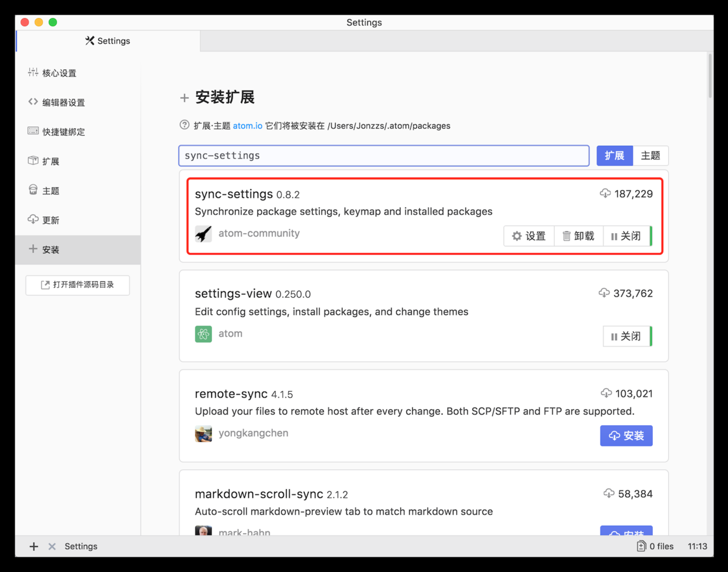Image resolution: width=728 pixels, height=572 pixels.
Task: Click download cloud icon beside 187,229
Action: tap(605, 193)
